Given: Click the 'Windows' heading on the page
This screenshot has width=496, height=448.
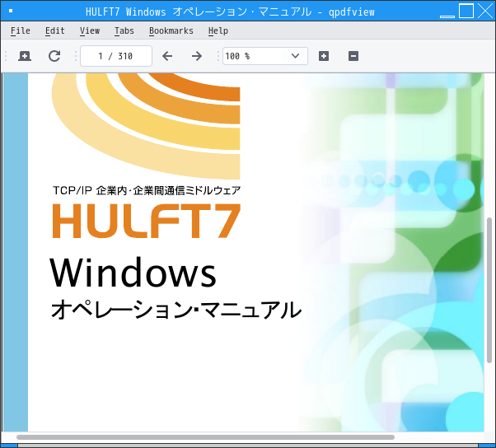Looking at the screenshot, I should click(133, 273).
